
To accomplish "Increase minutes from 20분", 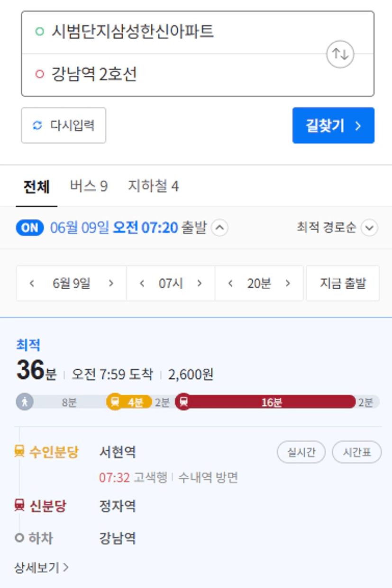I will pos(288,283).
